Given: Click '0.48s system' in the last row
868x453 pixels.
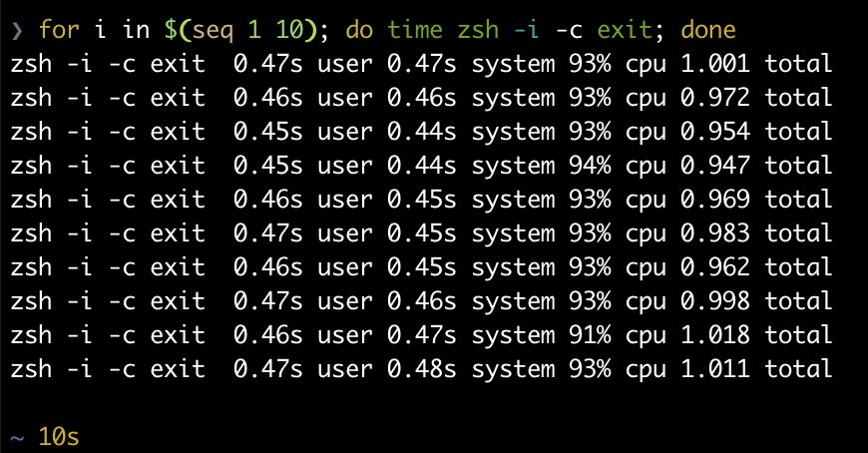Looking at the screenshot, I should coord(471,370).
